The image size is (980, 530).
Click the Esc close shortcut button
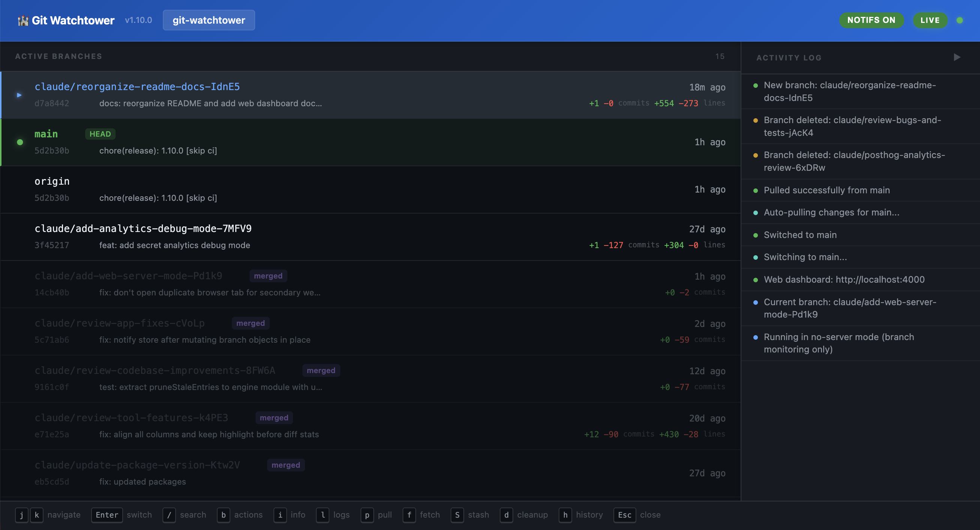(624, 515)
